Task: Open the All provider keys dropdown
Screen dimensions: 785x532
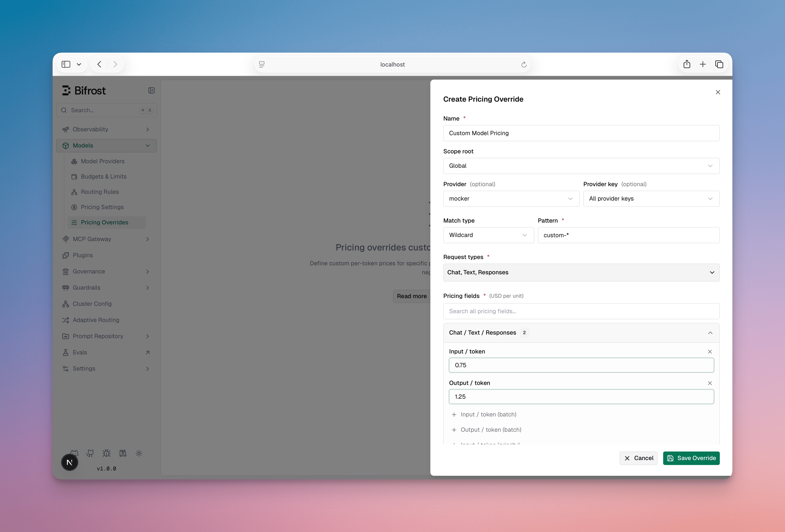Action: point(651,199)
